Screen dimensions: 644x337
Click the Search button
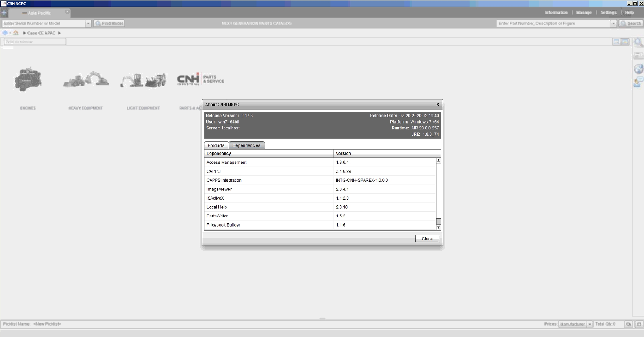[631, 23]
